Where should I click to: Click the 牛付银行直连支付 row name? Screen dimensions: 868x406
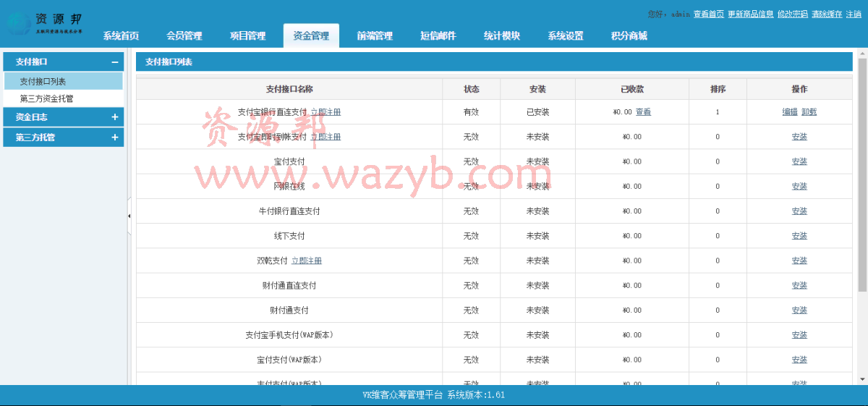point(289,211)
